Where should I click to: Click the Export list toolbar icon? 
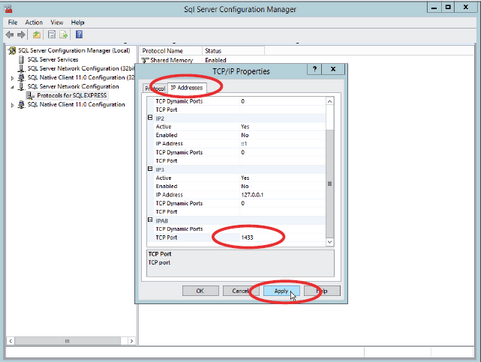point(63,34)
